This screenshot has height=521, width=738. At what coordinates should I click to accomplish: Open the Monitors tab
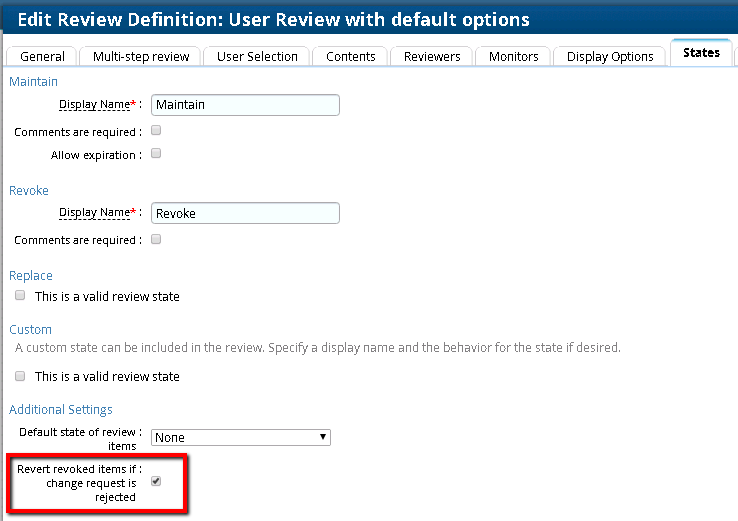[514, 57]
